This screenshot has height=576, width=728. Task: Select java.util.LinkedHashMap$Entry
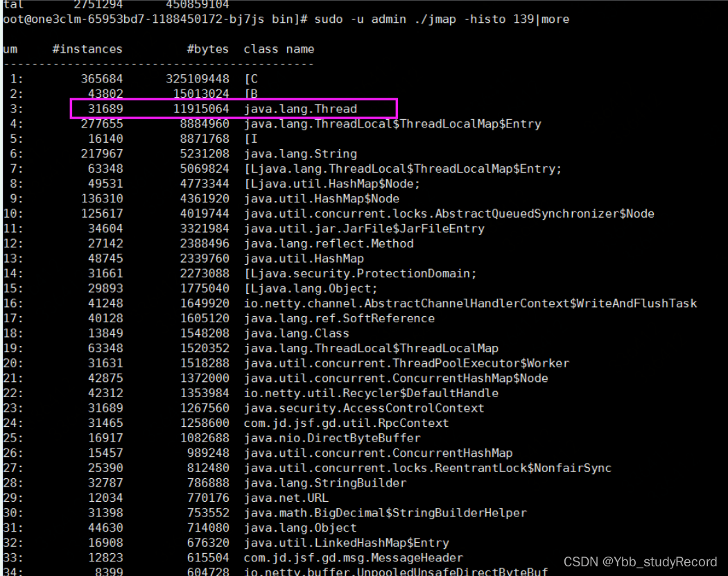[x=347, y=543]
